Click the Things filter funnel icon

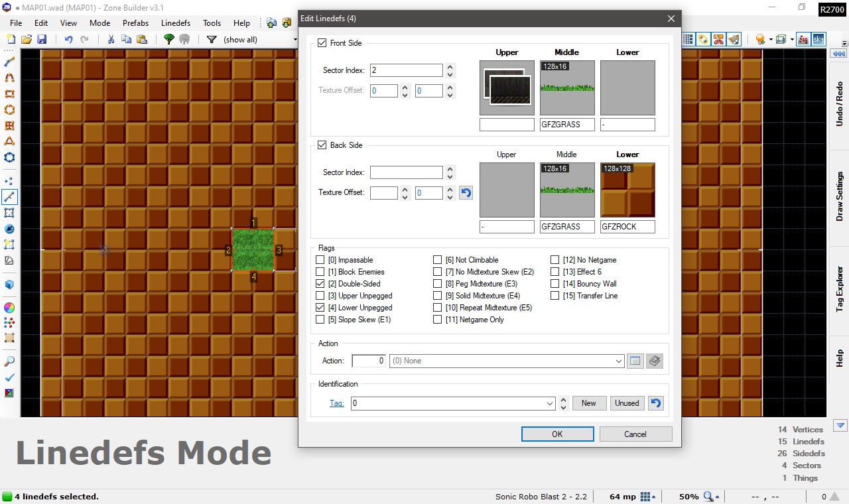click(212, 40)
